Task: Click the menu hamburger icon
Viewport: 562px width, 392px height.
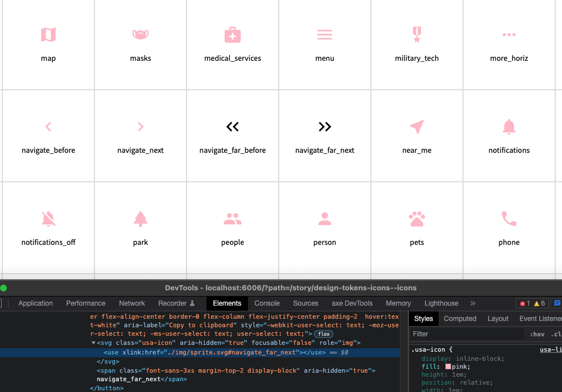Action: tap(325, 35)
